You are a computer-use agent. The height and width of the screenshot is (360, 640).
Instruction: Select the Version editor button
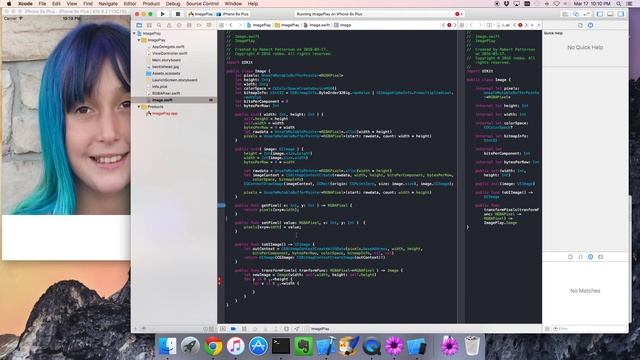click(x=587, y=14)
